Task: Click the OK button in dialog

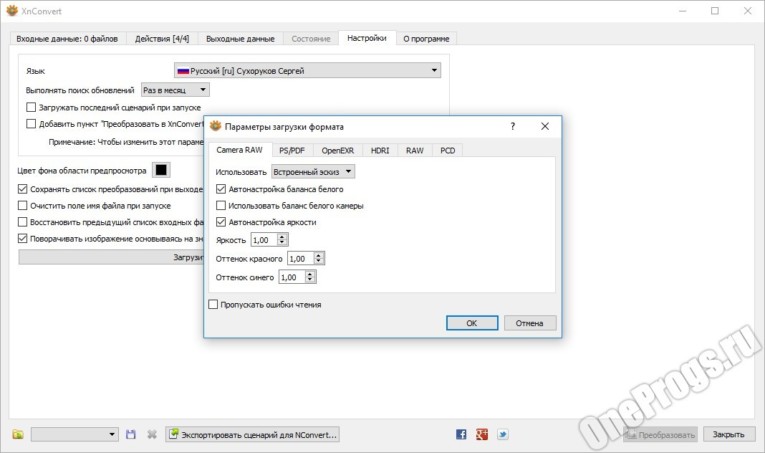Action: tap(472, 323)
